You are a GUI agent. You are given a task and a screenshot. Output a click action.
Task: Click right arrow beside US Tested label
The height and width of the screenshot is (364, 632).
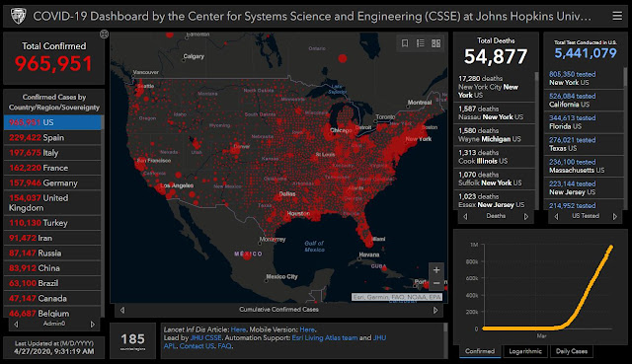point(615,216)
